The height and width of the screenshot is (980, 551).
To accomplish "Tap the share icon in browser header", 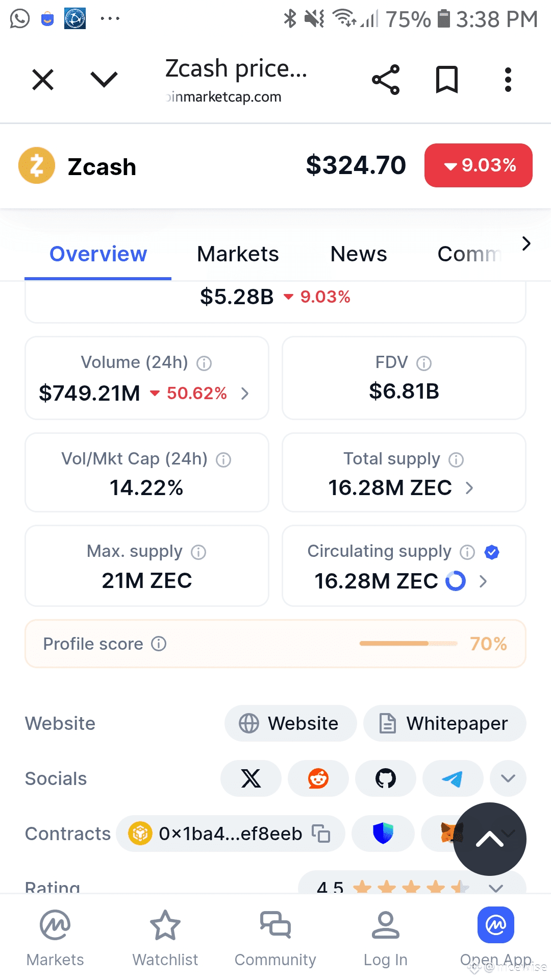I will pos(386,80).
